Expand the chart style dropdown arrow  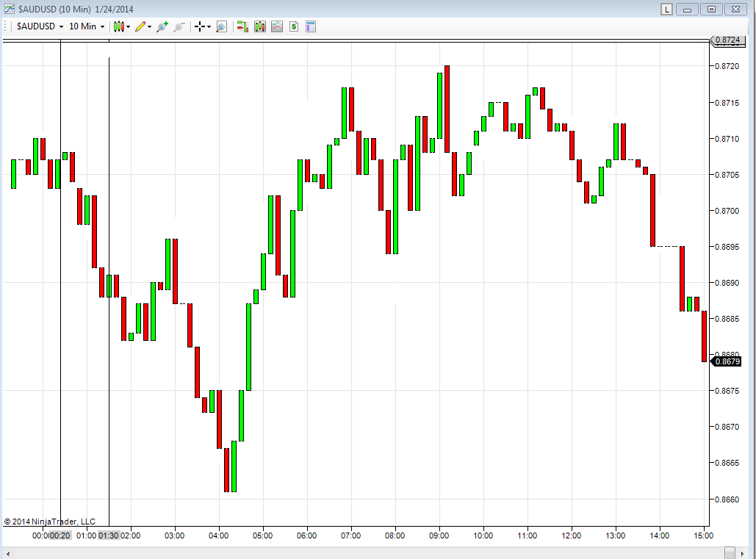(129, 27)
